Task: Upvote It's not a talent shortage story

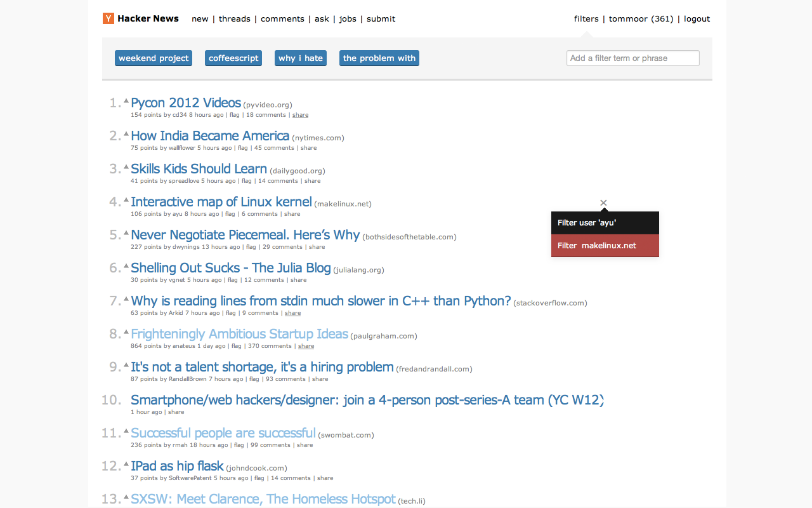Action: [x=126, y=364]
